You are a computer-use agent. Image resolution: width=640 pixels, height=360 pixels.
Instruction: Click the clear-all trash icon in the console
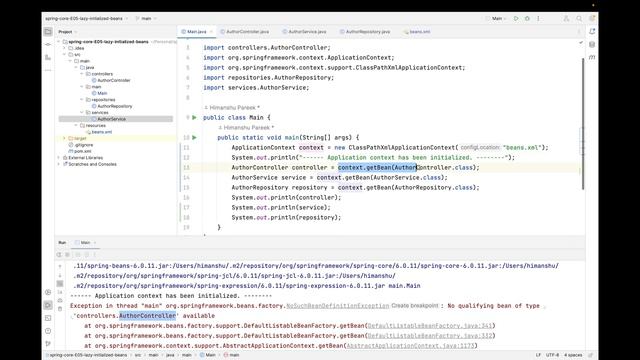click(x=60, y=309)
